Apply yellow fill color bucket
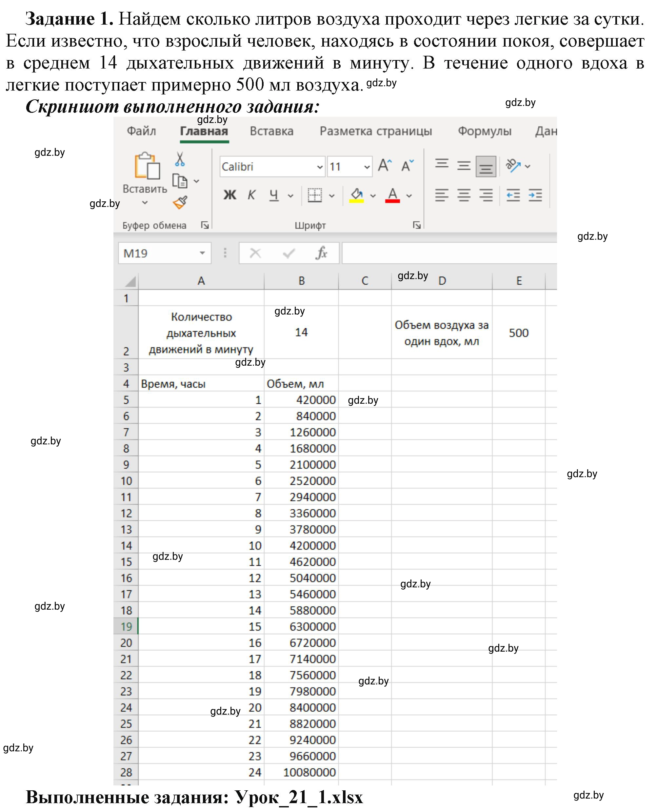 [x=356, y=195]
